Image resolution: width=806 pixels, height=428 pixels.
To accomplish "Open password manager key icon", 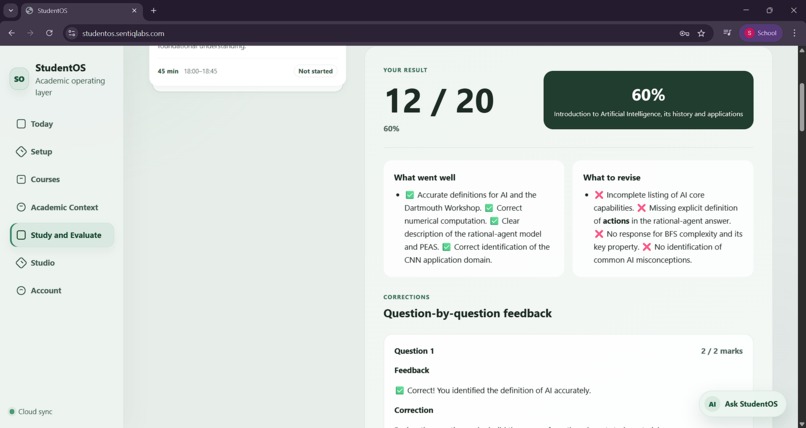I will click(x=684, y=33).
